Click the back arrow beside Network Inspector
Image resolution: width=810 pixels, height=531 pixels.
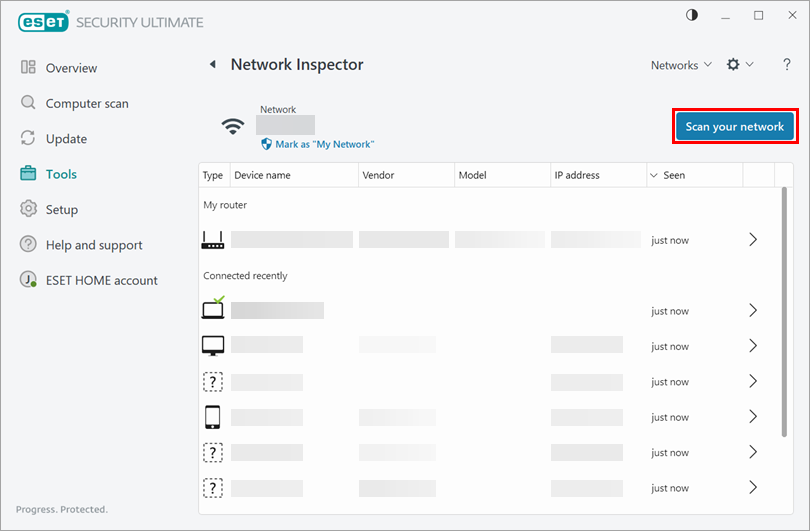pos(212,65)
